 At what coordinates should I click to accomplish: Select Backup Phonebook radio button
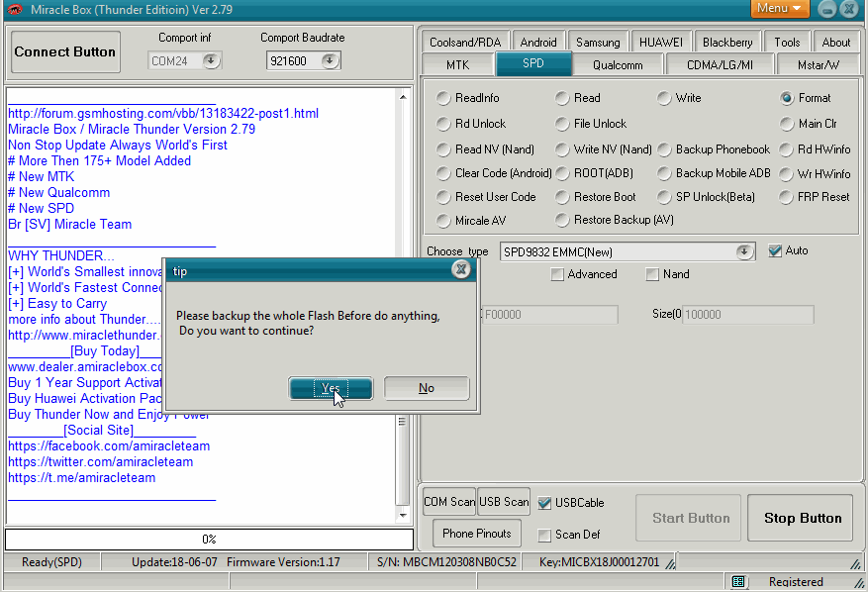click(x=664, y=149)
